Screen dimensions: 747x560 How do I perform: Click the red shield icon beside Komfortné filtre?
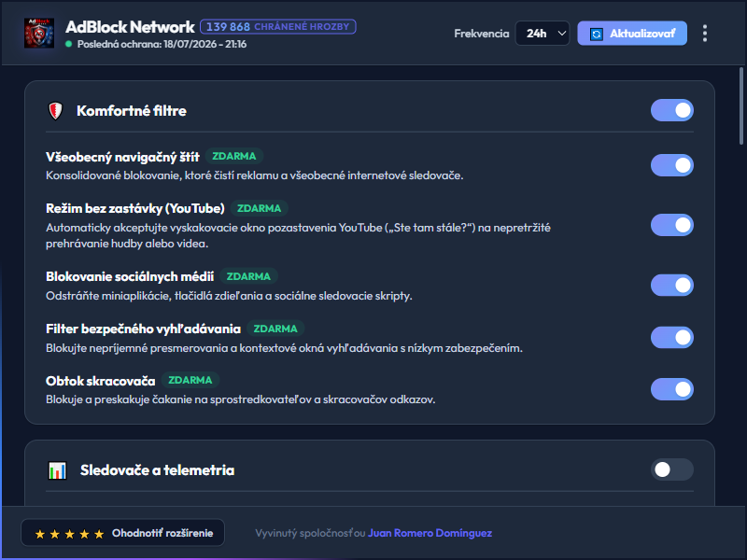coord(56,111)
